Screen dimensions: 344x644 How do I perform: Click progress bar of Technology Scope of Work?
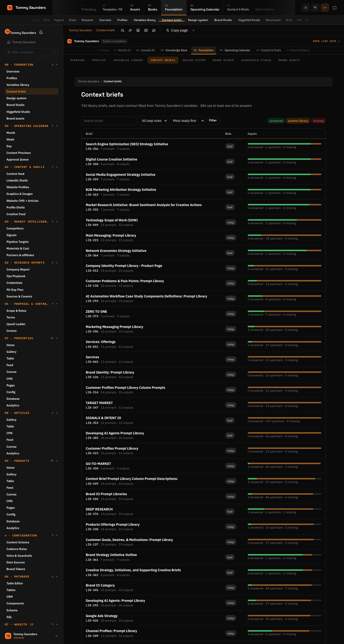coord(284,220)
